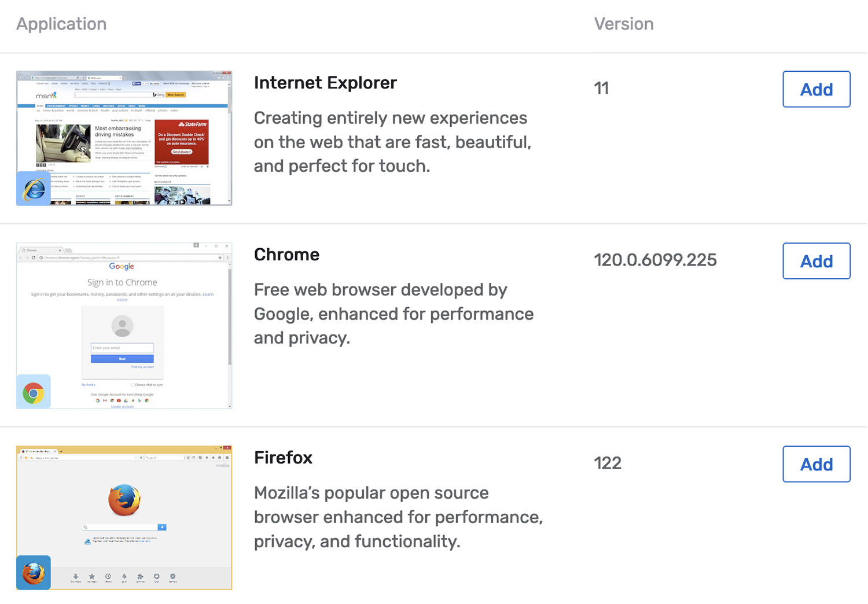Image resolution: width=868 pixels, height=604 pixels.
Task: Click description 'Free web browser developed by Google'
Action: coord(393,314)
